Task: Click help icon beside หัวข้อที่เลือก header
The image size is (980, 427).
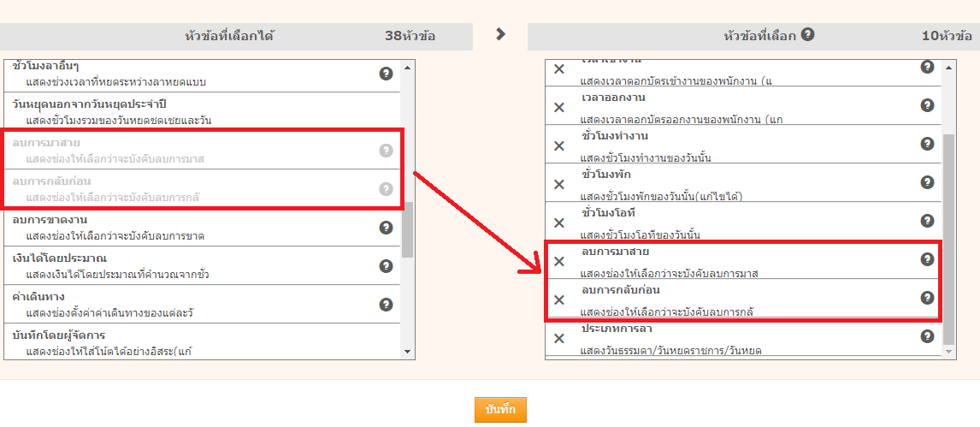Action: coord(807,35)
